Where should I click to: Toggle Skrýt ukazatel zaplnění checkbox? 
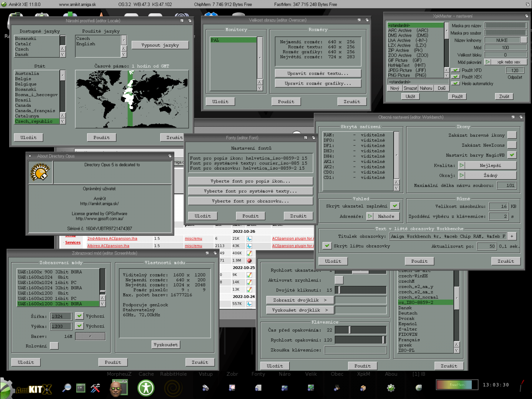point(395,206)
